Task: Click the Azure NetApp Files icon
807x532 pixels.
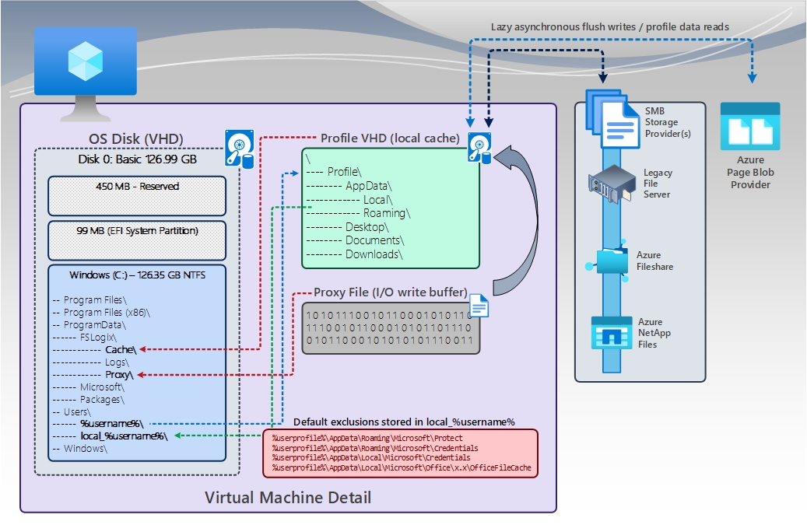Action: click(612, 333)
